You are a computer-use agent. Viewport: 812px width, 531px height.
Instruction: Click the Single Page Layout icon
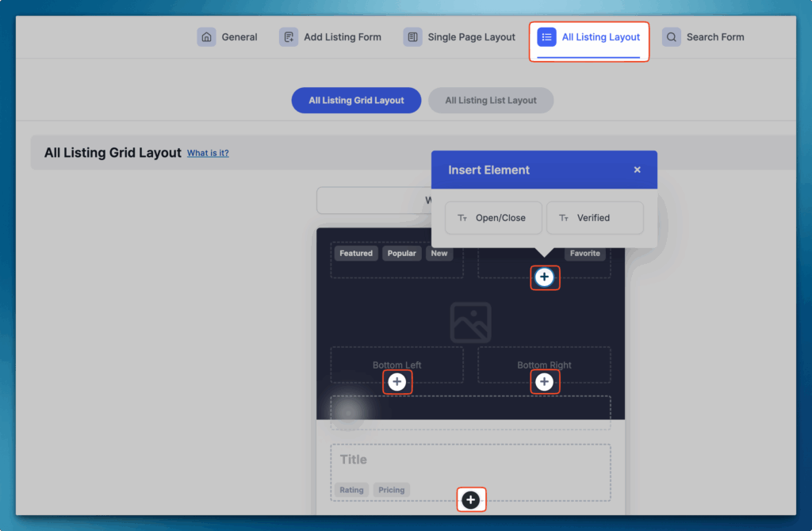pyautogui.click(x=412, y=37)
